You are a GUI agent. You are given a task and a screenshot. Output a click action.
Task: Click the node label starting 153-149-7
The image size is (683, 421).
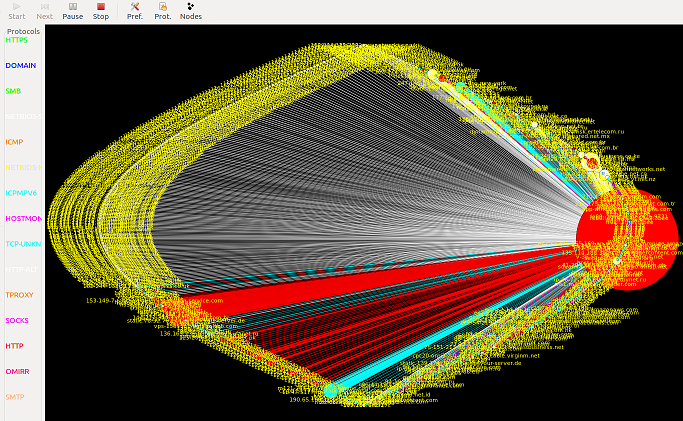point(100,300)
